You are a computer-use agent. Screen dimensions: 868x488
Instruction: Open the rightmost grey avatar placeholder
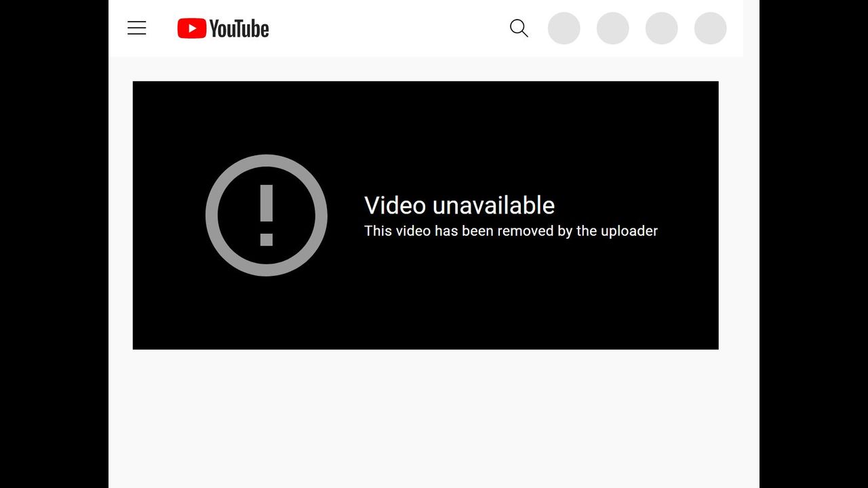click(x=711, y=28)
